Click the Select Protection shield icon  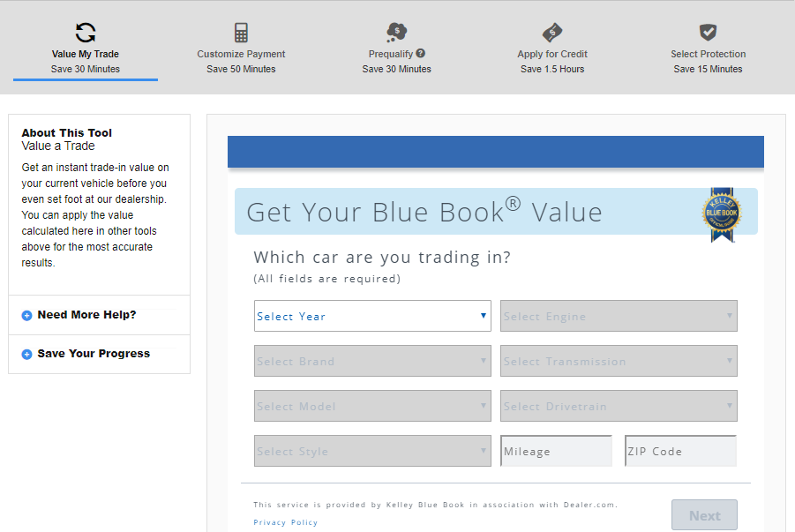[x=708, y=33]
